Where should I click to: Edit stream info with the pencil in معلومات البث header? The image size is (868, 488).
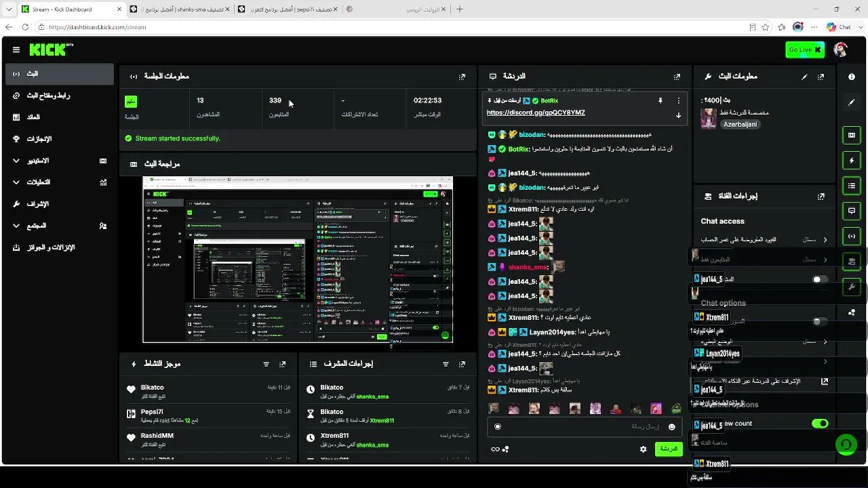pyautogui.click(x=804, y=77)
